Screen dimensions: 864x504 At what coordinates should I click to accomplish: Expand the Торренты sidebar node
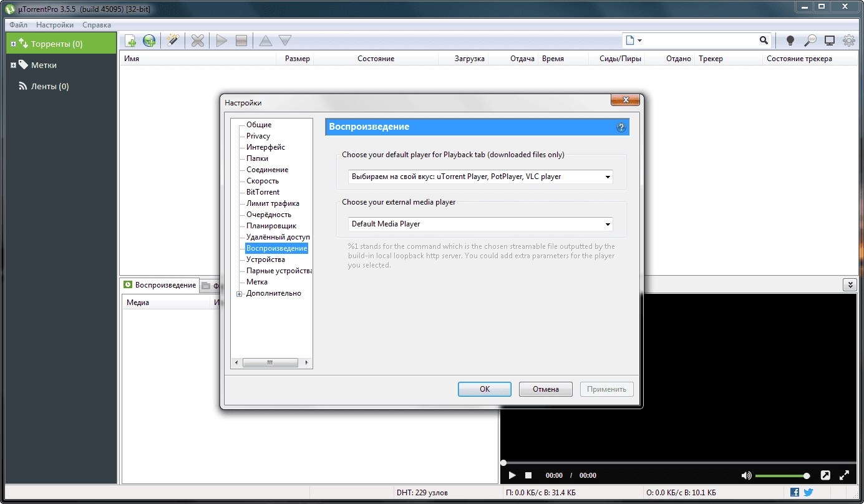[x=14, y=44]
